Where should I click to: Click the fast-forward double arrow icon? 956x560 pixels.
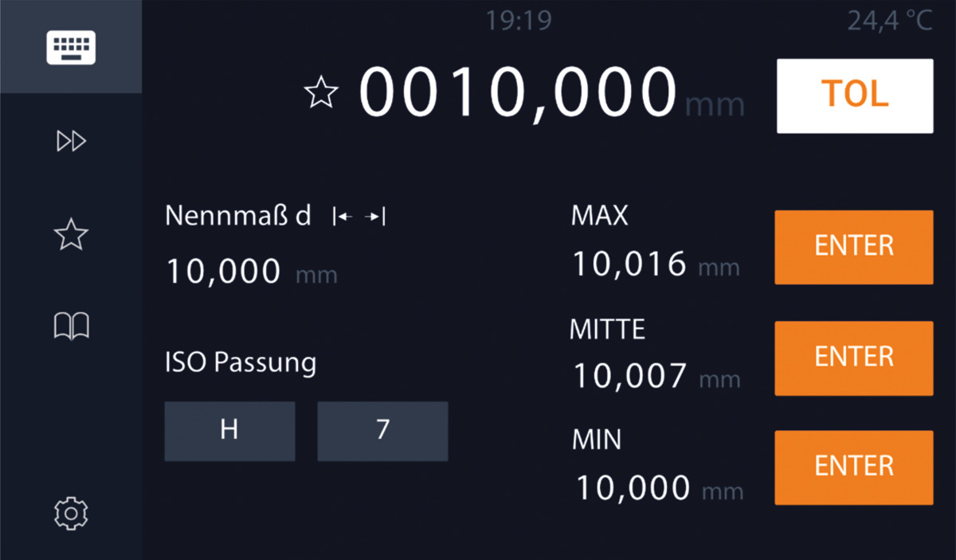click(x=71, y=142)
